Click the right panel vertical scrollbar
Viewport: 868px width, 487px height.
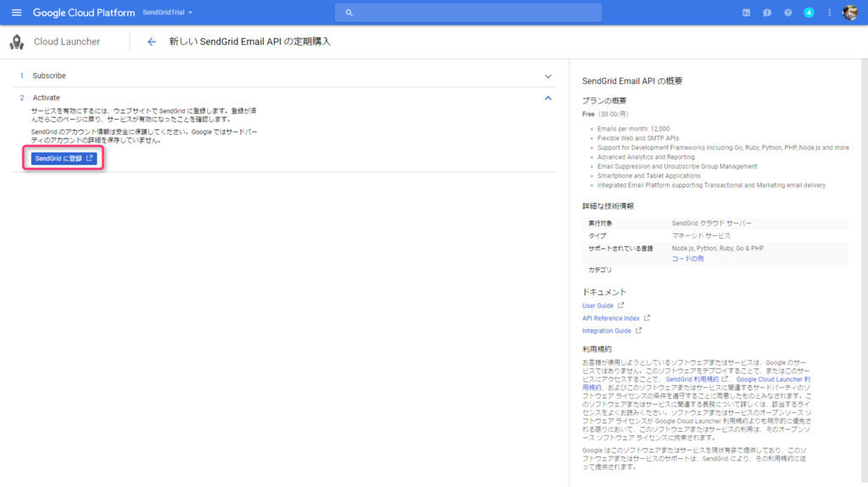click(x=864, y=272)
